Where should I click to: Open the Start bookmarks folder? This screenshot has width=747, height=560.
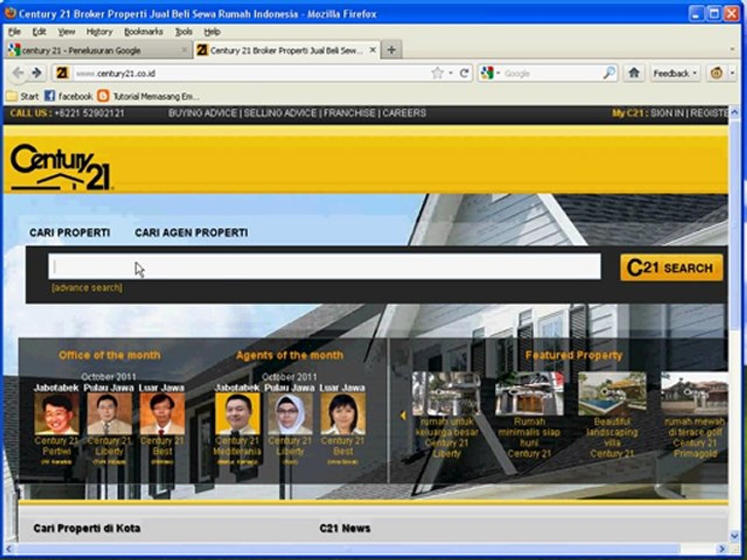[23, 96]
